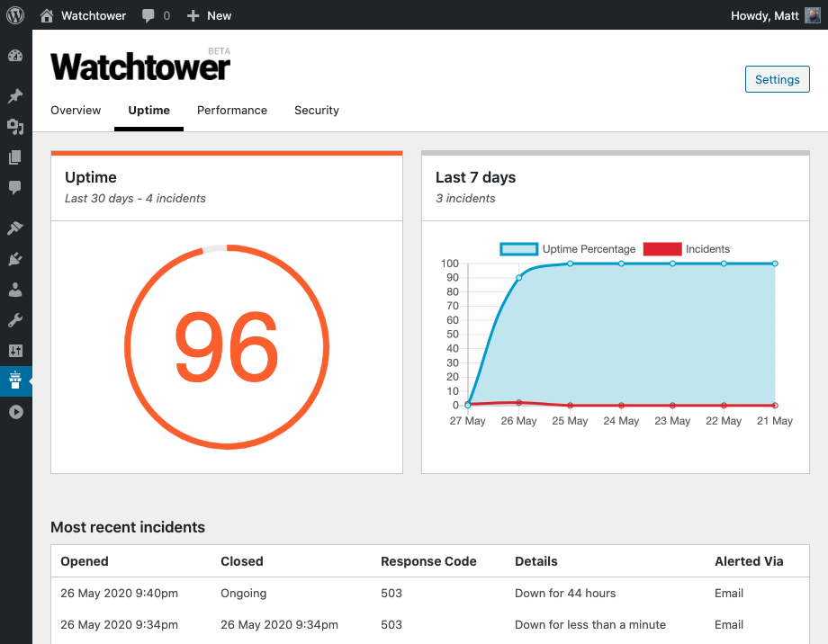Open Tools via the wrench icon
The width and height of the screenshot is (828, 644).
(x=15, y=320)
